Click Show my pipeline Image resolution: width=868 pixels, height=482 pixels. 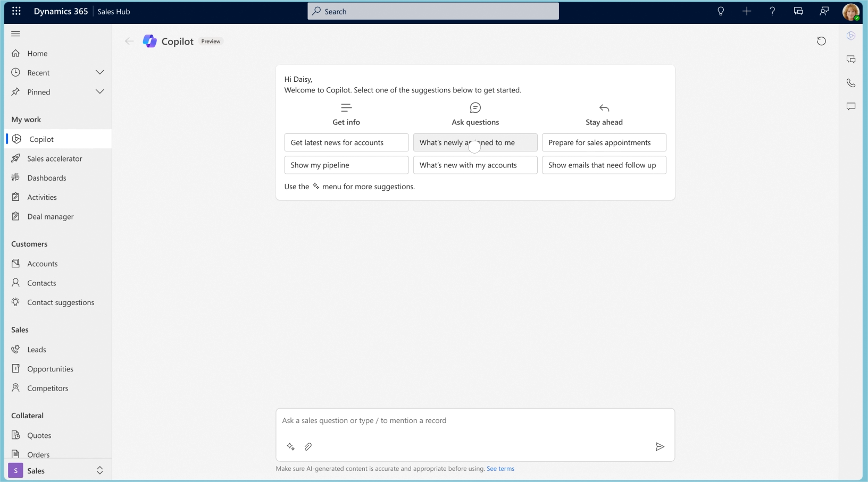346,165
